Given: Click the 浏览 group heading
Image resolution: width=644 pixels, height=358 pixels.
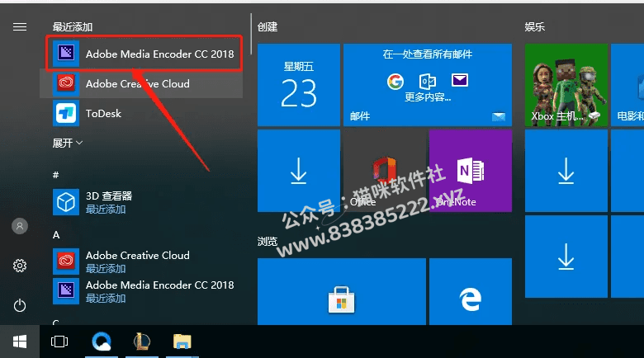Looking at the screenshot, I should [x=268, y=241].
